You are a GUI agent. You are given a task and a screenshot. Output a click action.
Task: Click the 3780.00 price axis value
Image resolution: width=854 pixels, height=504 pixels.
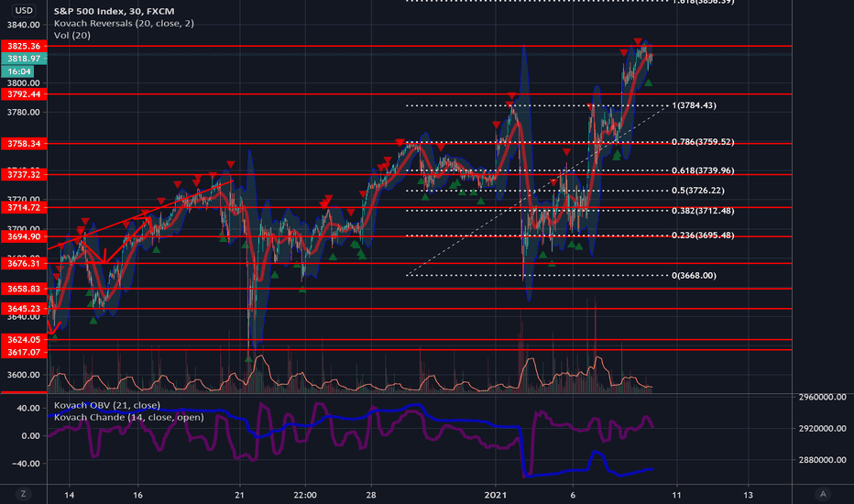tap(24, 112)
